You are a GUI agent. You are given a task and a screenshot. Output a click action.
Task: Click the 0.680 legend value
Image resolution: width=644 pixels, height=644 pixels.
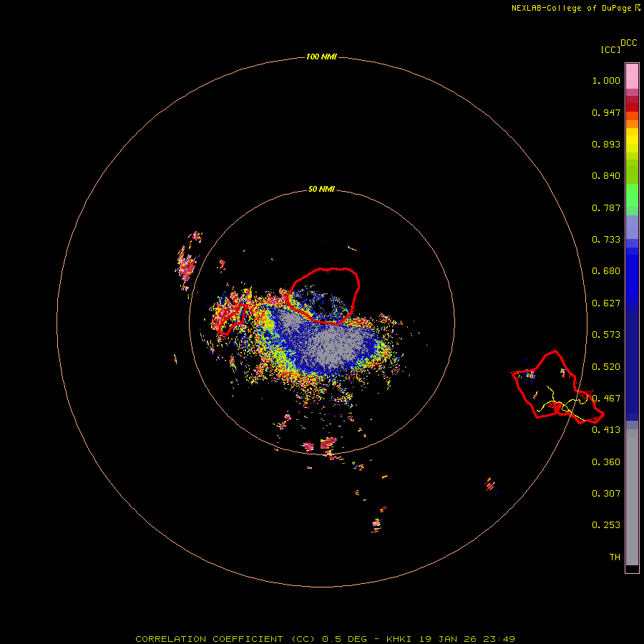coord(606,271)
